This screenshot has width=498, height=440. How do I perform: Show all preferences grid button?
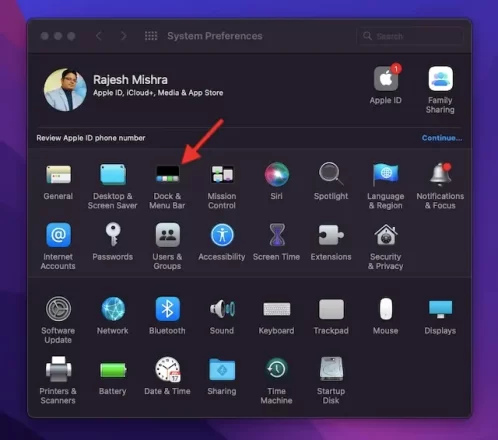click(151, 36)
